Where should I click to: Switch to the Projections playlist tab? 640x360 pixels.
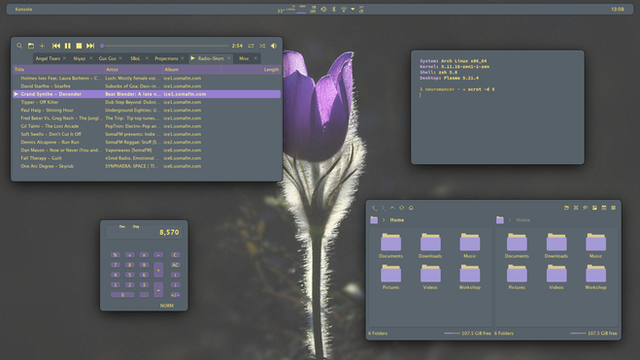point(166,58)
